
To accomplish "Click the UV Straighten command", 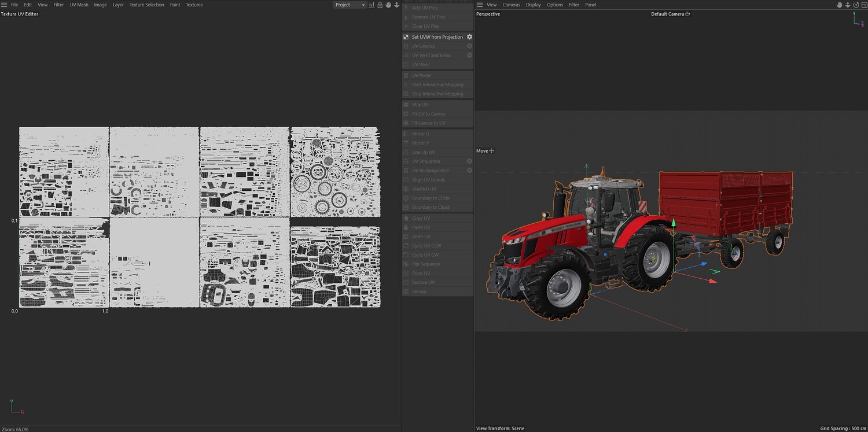I will pos(437,161).
